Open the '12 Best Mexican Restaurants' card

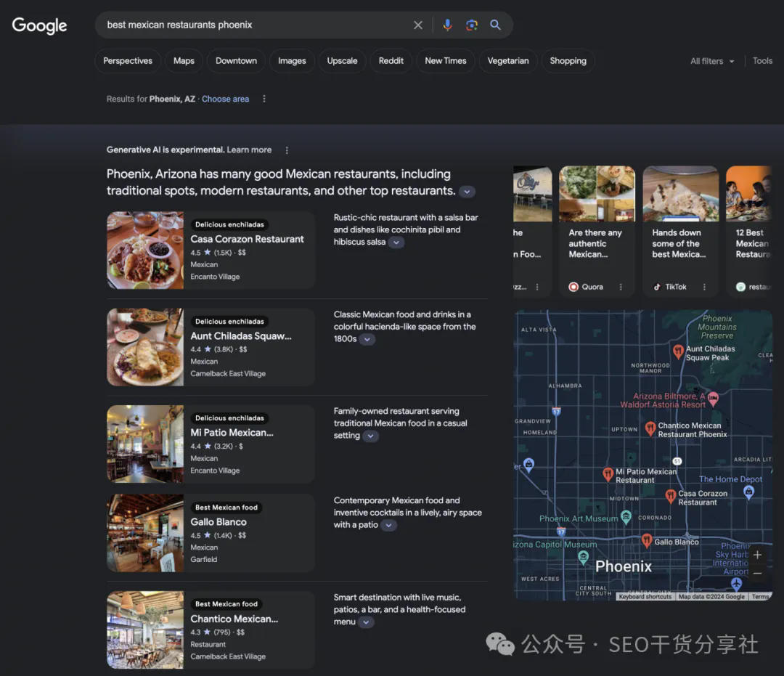[749, 232]
